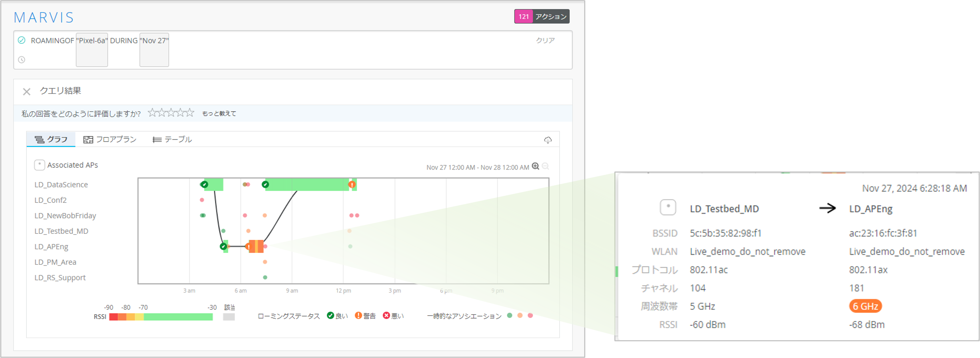The width and height of the screenshot is (980, 358).
Task: Click the Associated APs icon
Action: pyautogui.click(x=39, y=165)
